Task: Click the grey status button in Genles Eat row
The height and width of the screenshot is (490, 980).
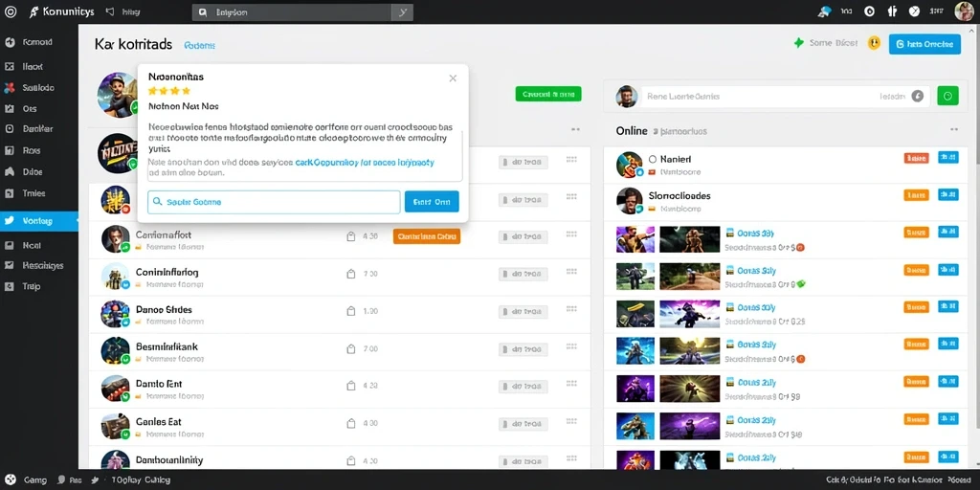Action: tap(523, 424)
